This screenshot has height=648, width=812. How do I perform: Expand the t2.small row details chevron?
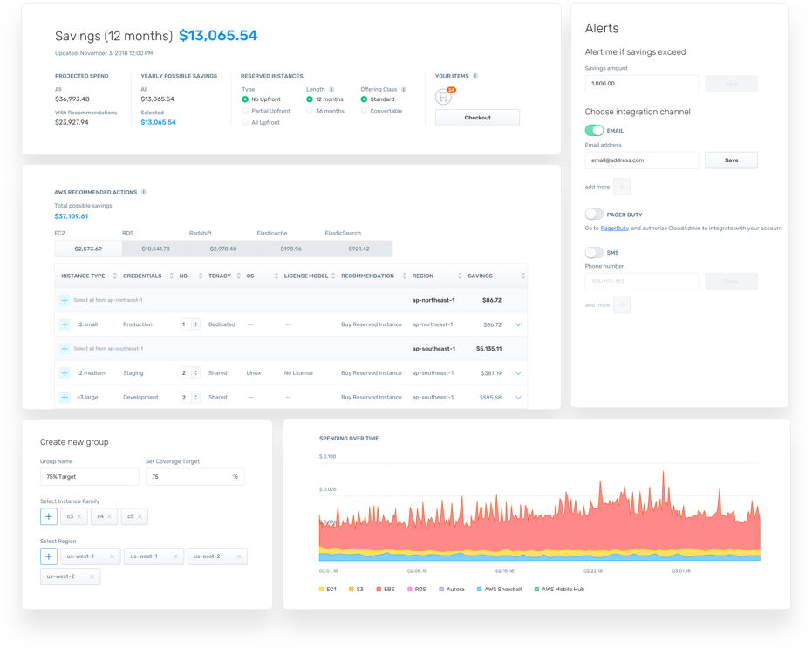pyautogui.click(x=519, y=324)
